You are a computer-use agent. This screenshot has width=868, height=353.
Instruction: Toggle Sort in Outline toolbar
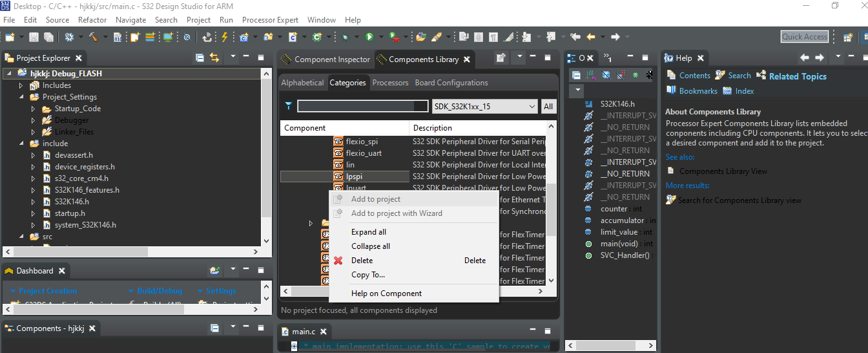tap(591, 75)
